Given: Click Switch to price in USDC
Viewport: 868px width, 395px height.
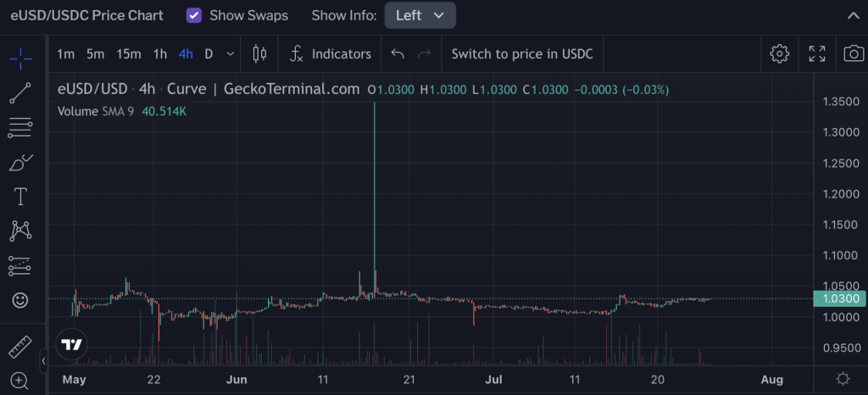Looking at the screenshot, I should point(521,54).
